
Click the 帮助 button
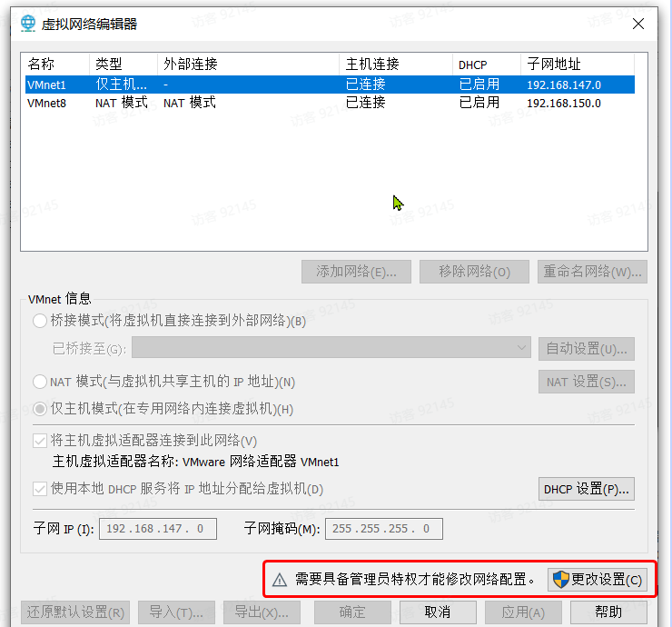click(x=608, y=612)
